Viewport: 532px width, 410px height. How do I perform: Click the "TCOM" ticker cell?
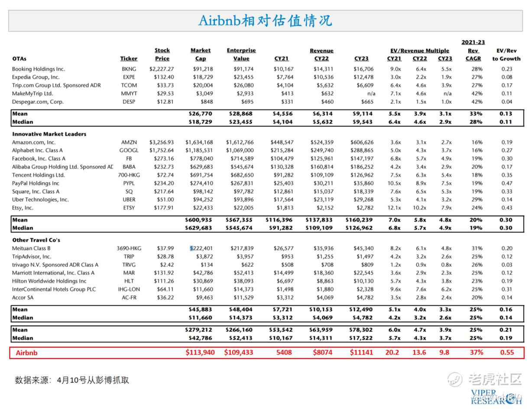point(129,85)
